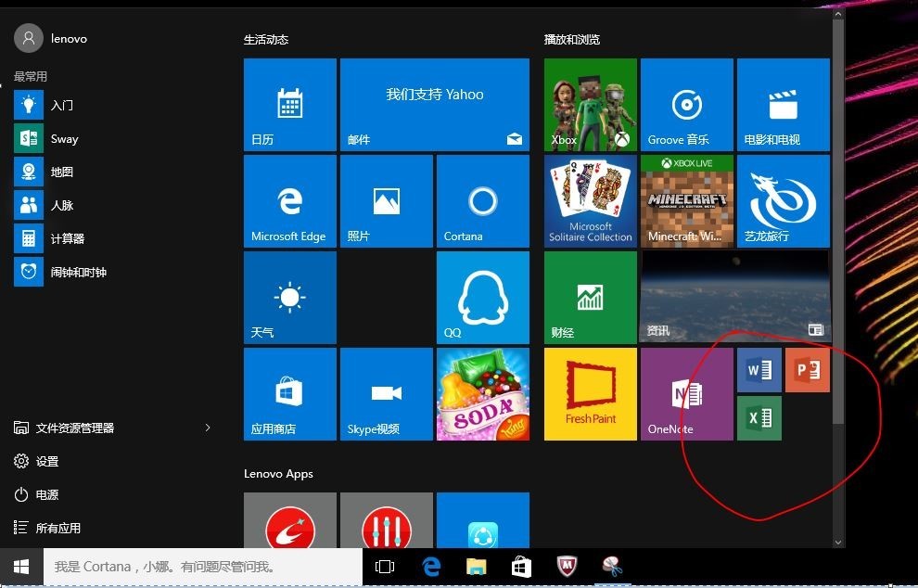This screenshot has width=918, height=588.
Task: Click the lenovo user account button
Action: tap(51, 39)
